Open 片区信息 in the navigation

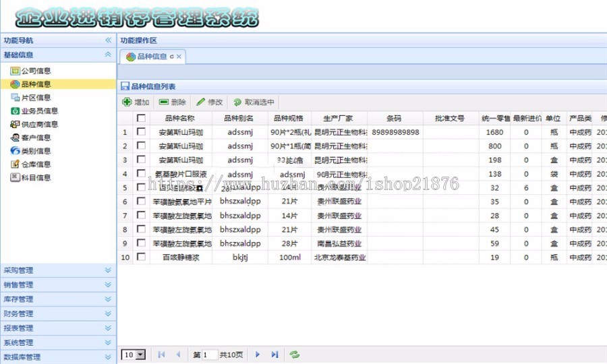pos(36,98)
